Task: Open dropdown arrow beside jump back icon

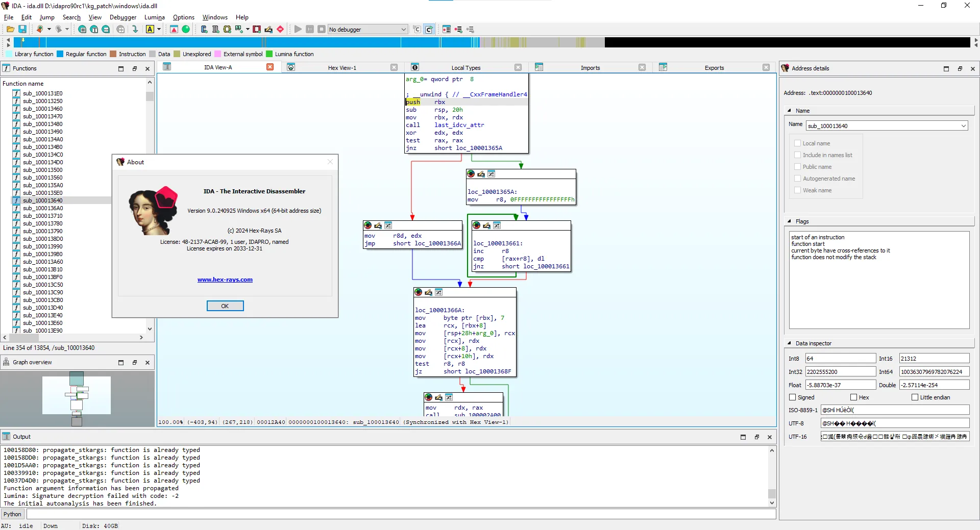Action: click(49, 30)
